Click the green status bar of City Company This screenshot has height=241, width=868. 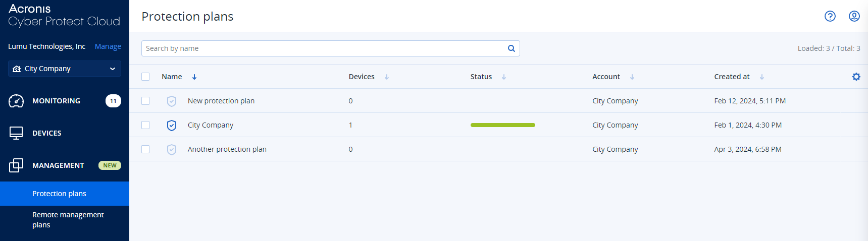click(502, 125)
